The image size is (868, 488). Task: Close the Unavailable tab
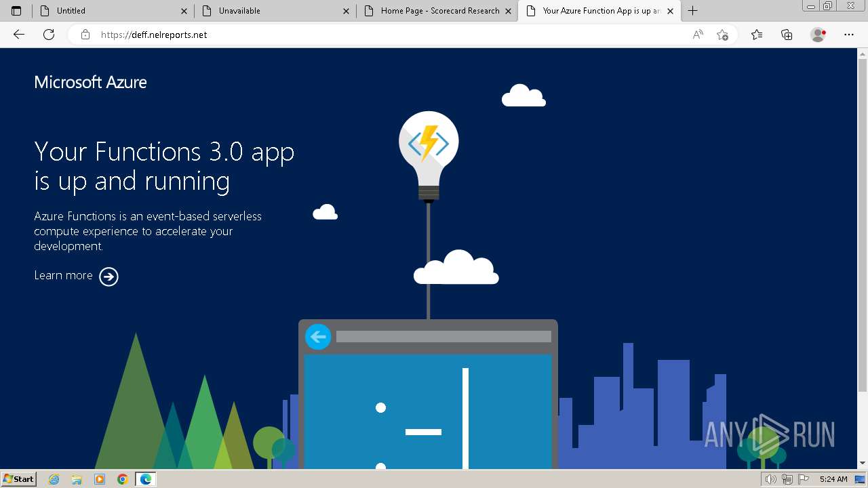pyautogui.click(x=346, y=11)
